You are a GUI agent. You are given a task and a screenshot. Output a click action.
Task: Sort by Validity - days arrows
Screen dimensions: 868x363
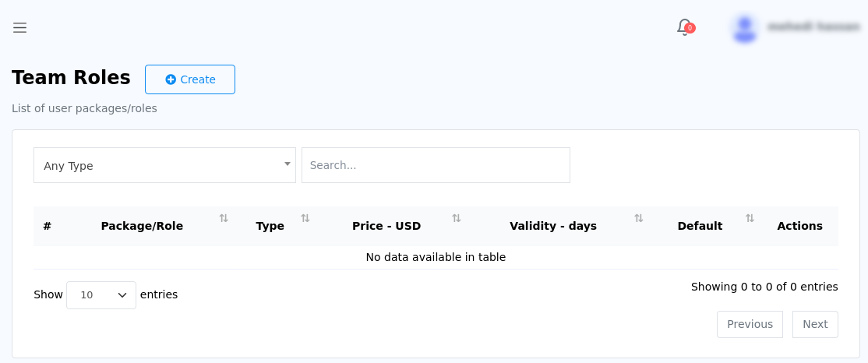(x=639, y=218)
